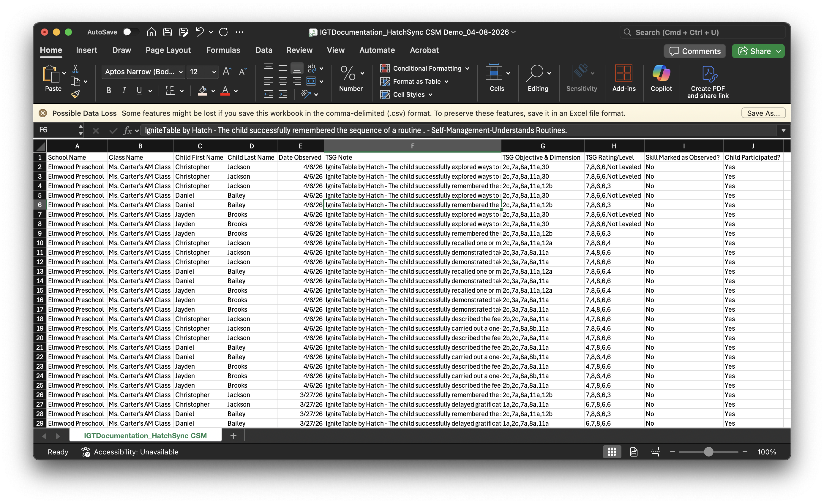Viewport: 824px width, 504px height.
Task: Click the Orientation text-angle icon
Action: (x=306, y=94)
